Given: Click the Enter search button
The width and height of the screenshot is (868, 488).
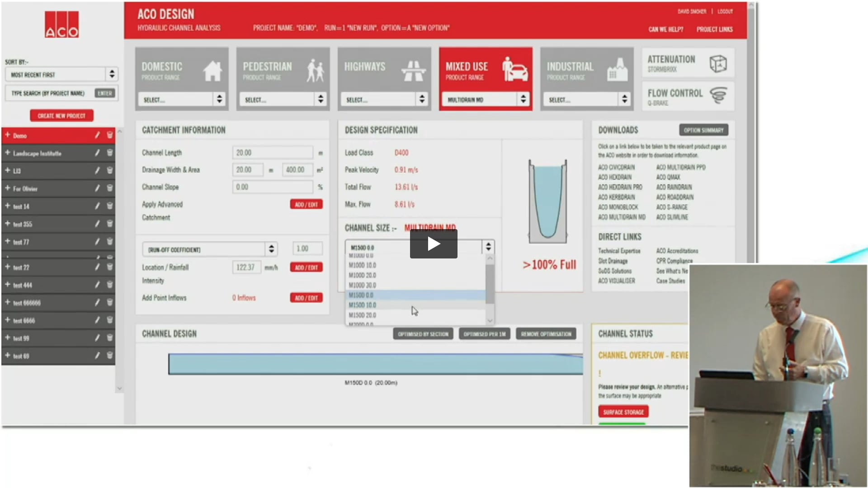Looking at the screenshot, I should pyautogui.click(x=104, y=93).
